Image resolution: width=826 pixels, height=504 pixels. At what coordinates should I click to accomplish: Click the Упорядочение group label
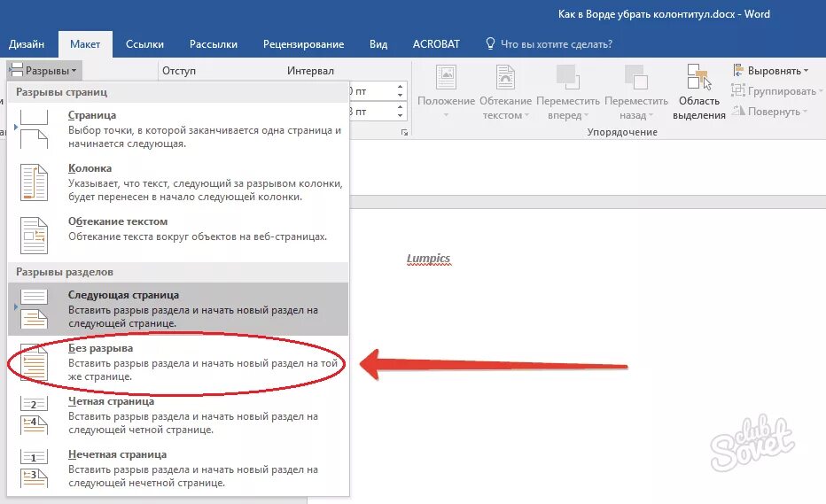click(x=622, y=132)
